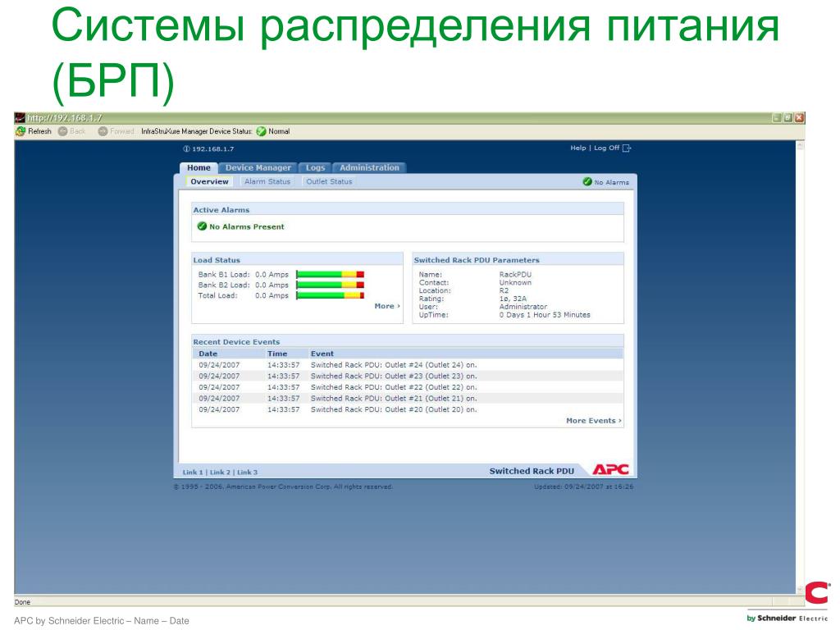Open the Alarm Status sub-tab
This screenshot has width=840, height=630.
[x=267, y=181]
